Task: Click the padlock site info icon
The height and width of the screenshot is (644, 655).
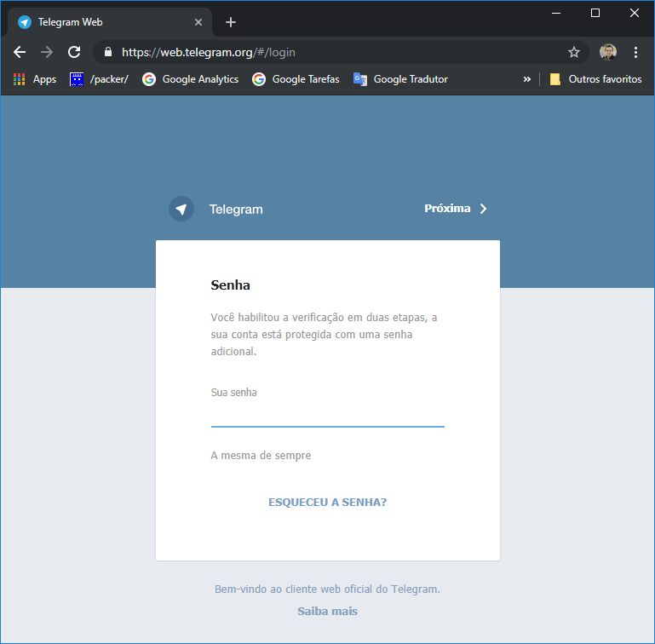Action: click(x=108, y=52)
